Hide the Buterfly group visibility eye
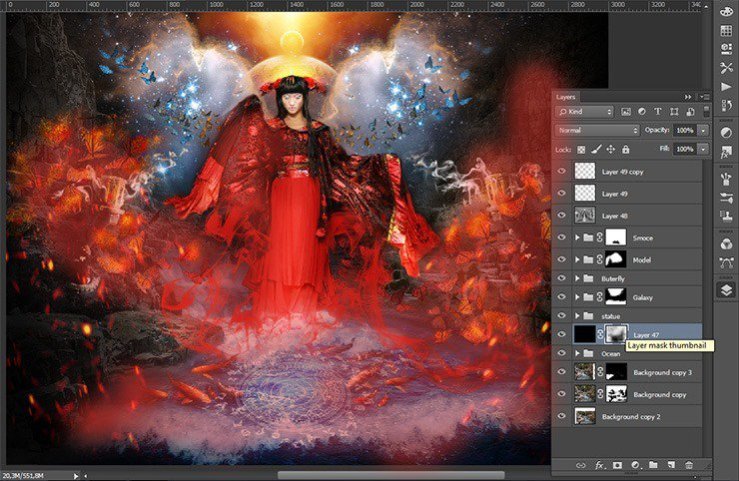 [x=561, y=278]
